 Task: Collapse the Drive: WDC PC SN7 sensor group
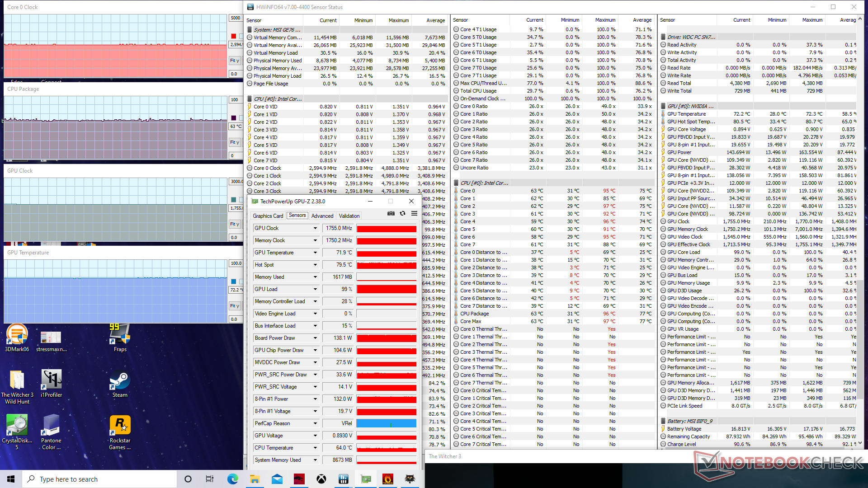(x=663, y=37)
